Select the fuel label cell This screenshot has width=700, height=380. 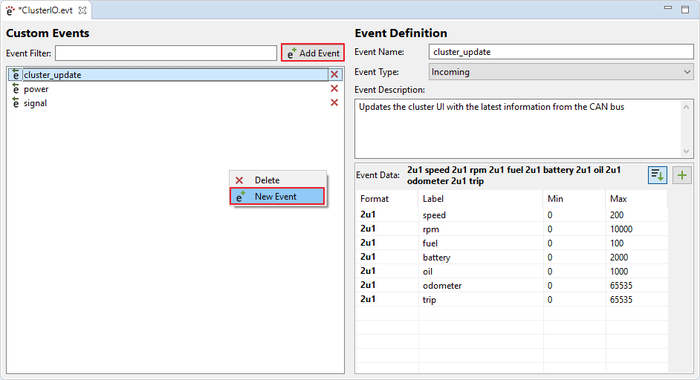(x=481, y=243)
